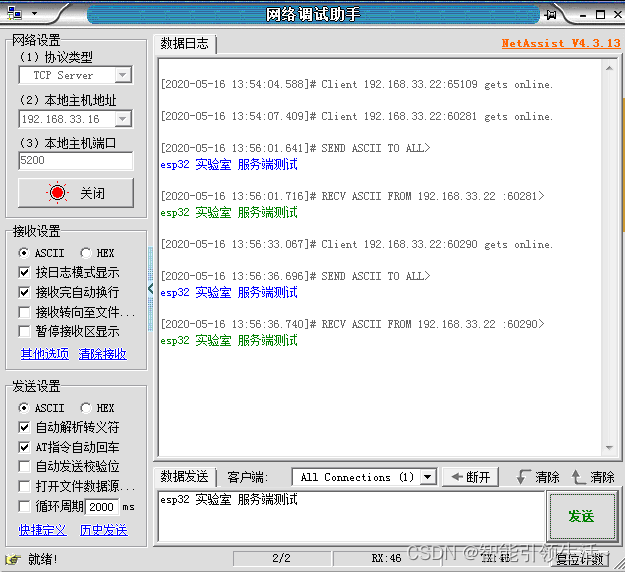Screen dimensions: 625x572
Task: Enable 接收转向至文件 checkbox
Action: 24,312
